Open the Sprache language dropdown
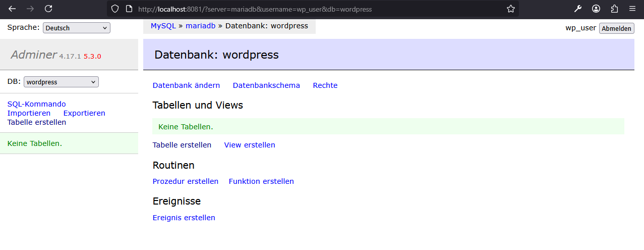This screenshot has width=644, height=250. (76, 28)
